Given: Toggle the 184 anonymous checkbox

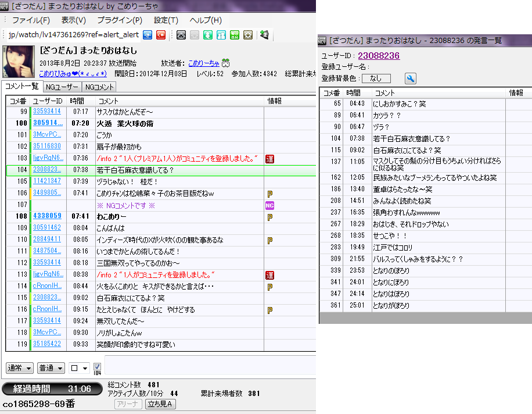Looking at the screenshot, I should coord(97,367).
